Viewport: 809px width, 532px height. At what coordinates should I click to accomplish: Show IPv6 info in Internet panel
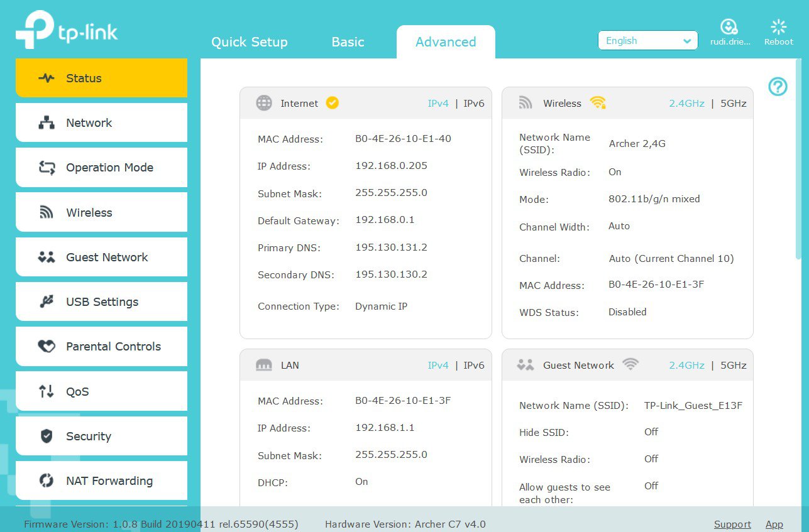pyautogui.click(x=474, y=104)
